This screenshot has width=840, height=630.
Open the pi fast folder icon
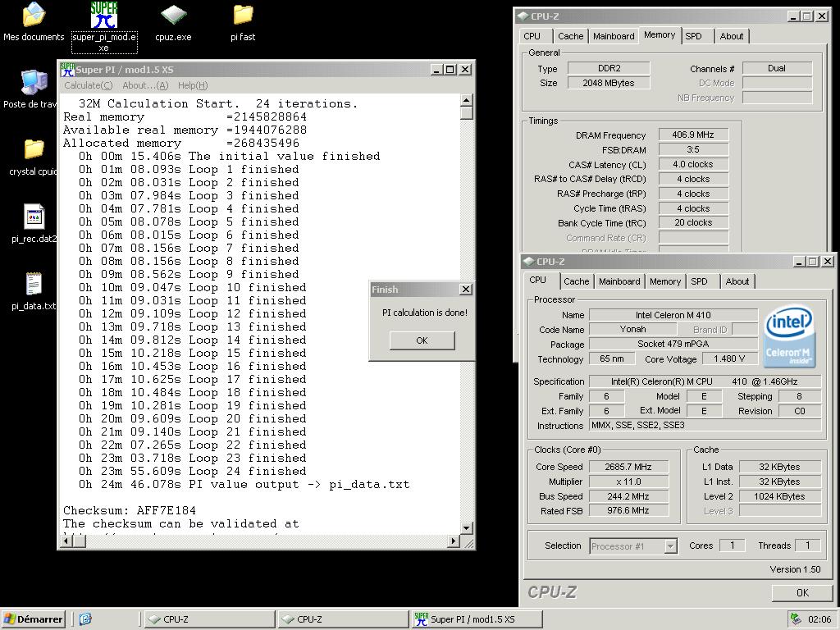[243, 15]
